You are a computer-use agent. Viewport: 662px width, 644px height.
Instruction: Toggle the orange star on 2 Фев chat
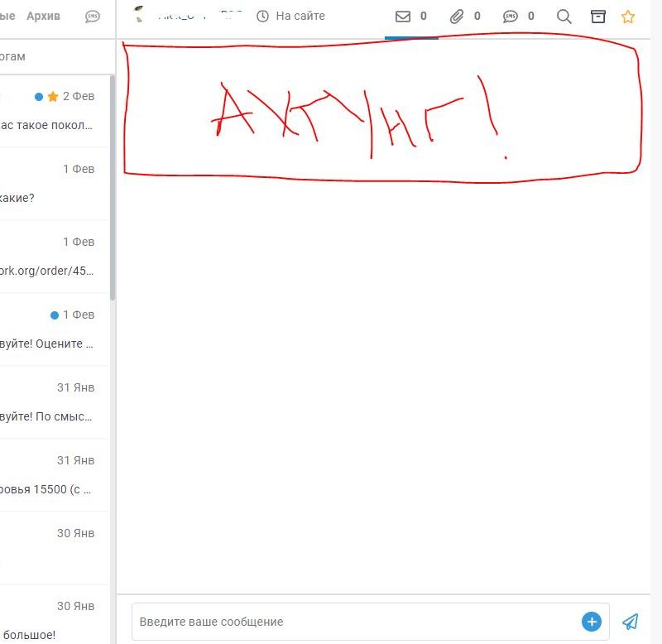click(53, 97)
